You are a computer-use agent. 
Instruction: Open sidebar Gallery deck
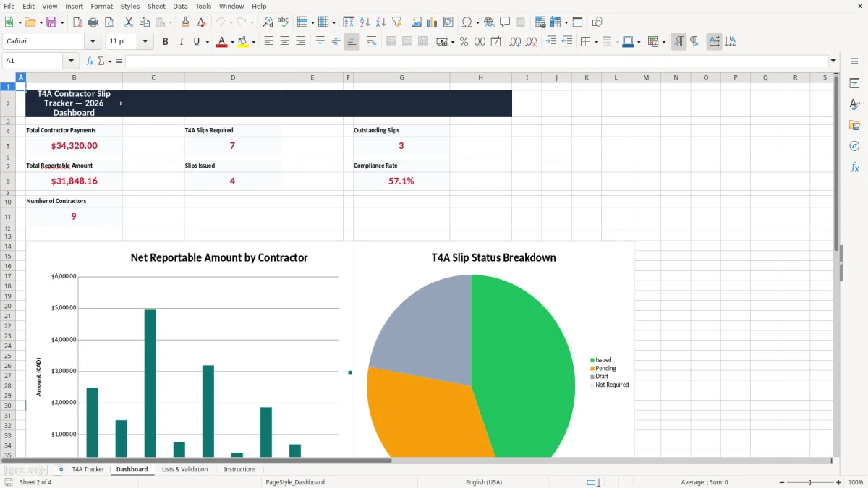pyautogui.click(x=854, y=125)
